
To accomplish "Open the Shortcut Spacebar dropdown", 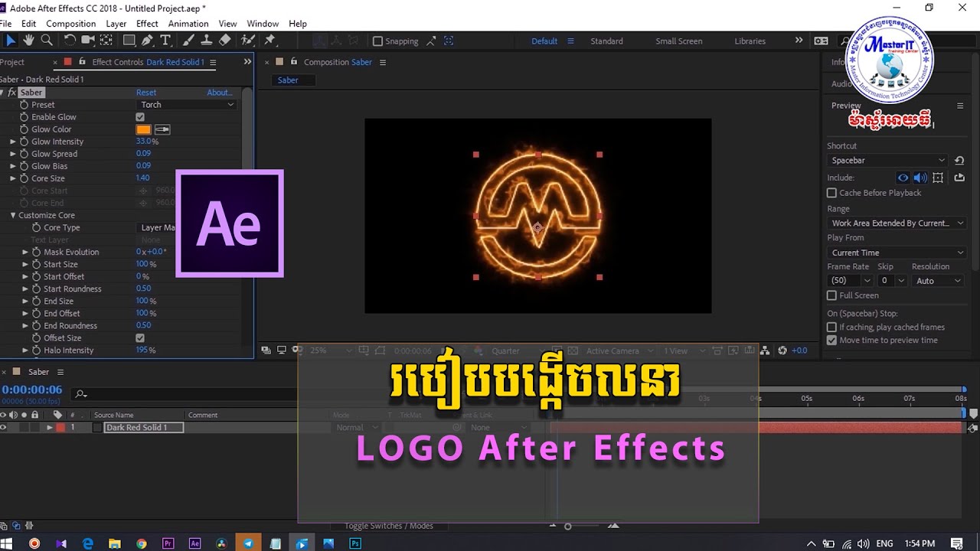I will pos(888,161).
